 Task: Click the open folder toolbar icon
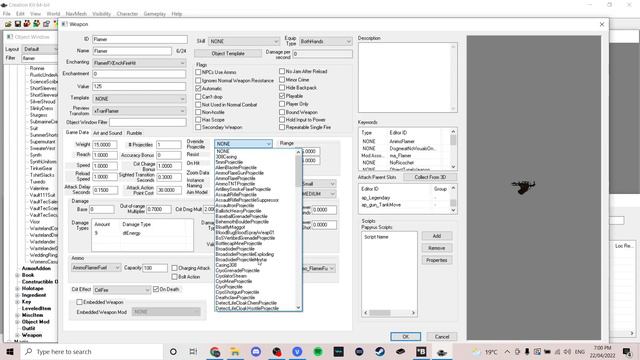point(8,24)
